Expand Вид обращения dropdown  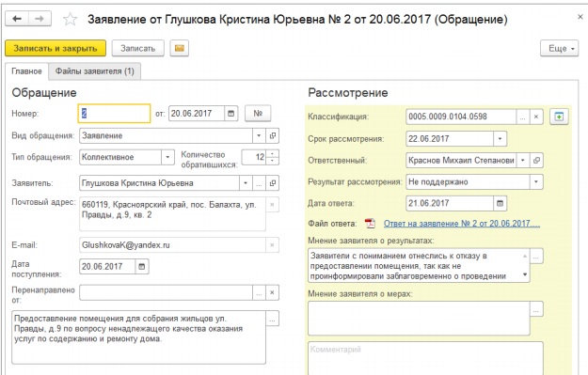tap(259, 135)
